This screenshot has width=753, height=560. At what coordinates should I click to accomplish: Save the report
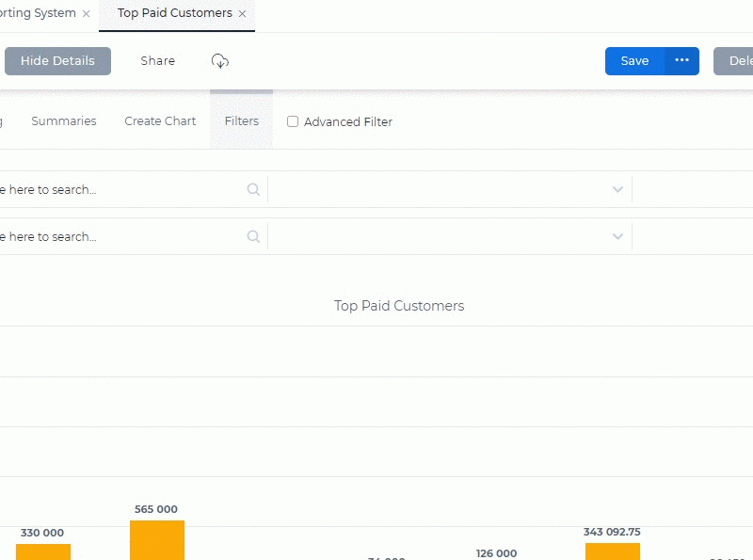634,61
